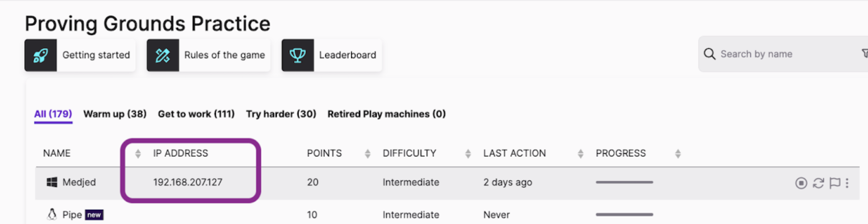Stop the Medjed machine
The image size is (868, 224).
click(801, 183)
